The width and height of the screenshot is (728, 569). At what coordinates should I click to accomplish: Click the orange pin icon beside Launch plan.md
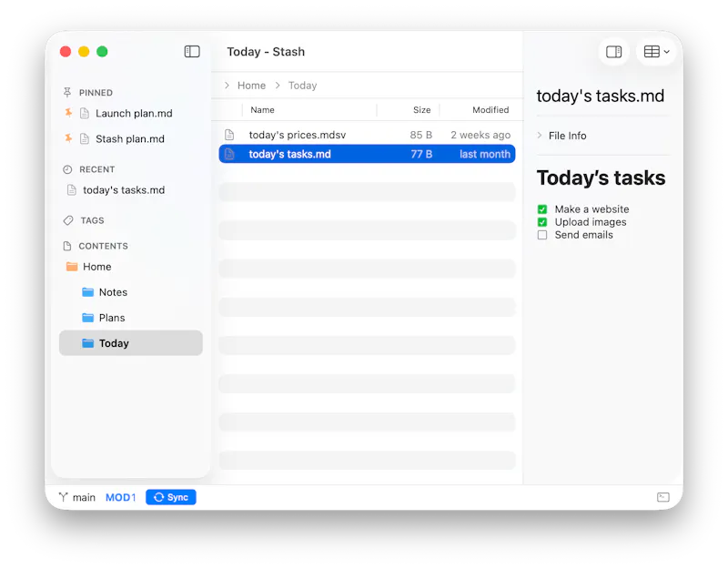(69, 113)
